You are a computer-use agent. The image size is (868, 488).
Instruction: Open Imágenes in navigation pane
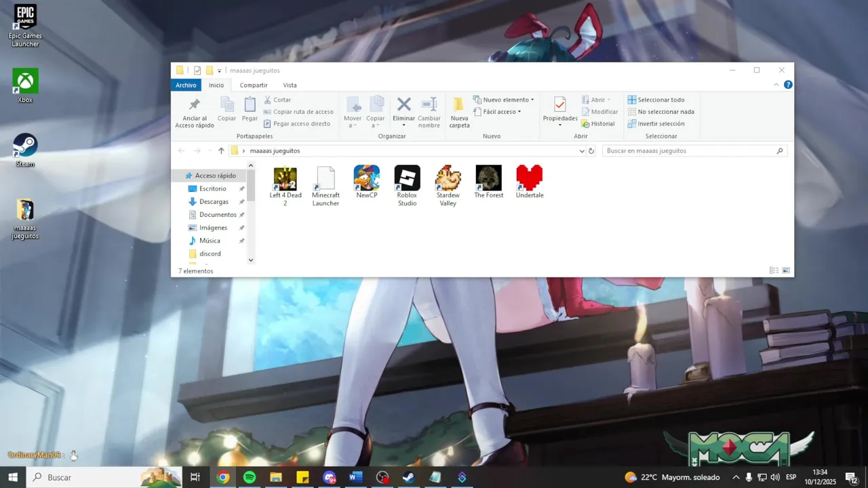[x=213, y=228]
